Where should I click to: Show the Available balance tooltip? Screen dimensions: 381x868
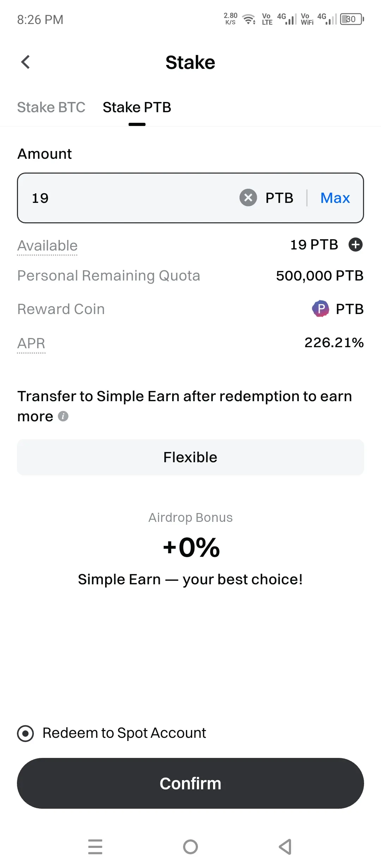pyautogui.click(x=47, y=246)
